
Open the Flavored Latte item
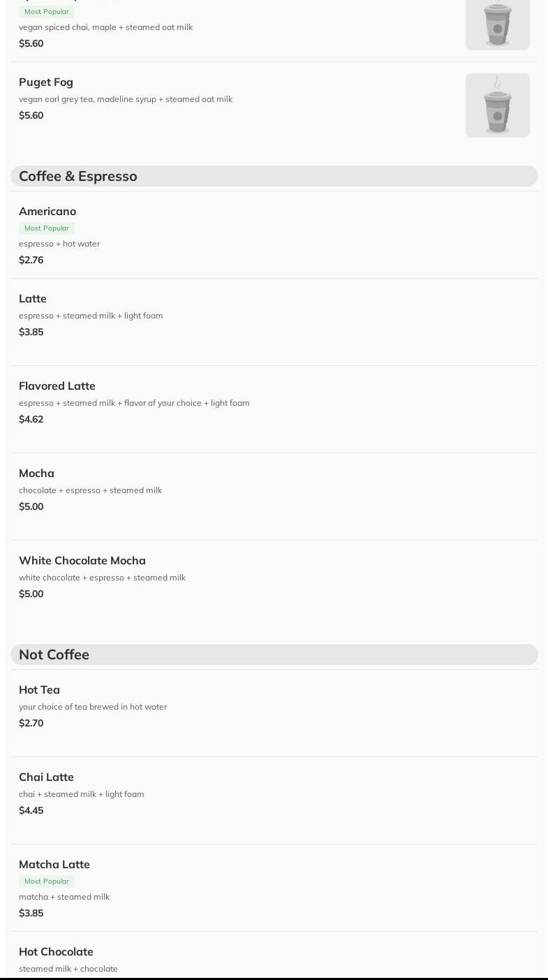(57, 386)
